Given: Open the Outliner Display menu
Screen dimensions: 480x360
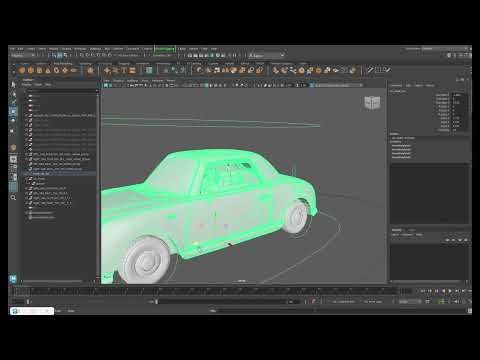Looking at the screenshot, I should (27, 85).
